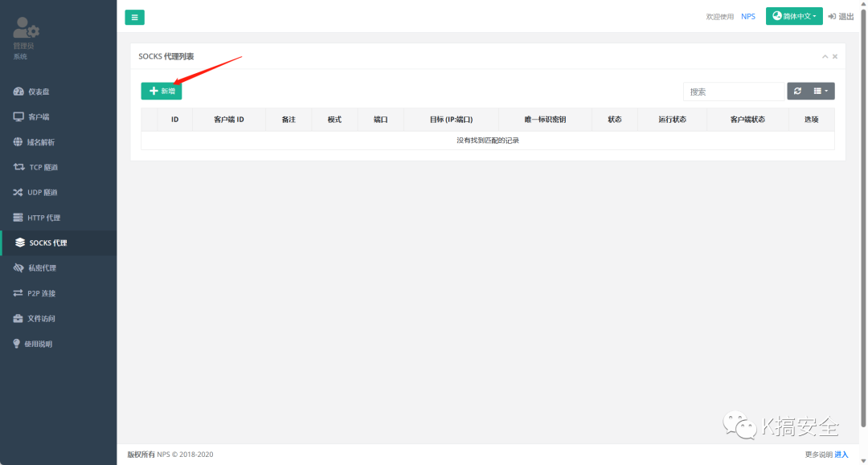
Task: Click the 退出 logout link
Action: [841, 17]
